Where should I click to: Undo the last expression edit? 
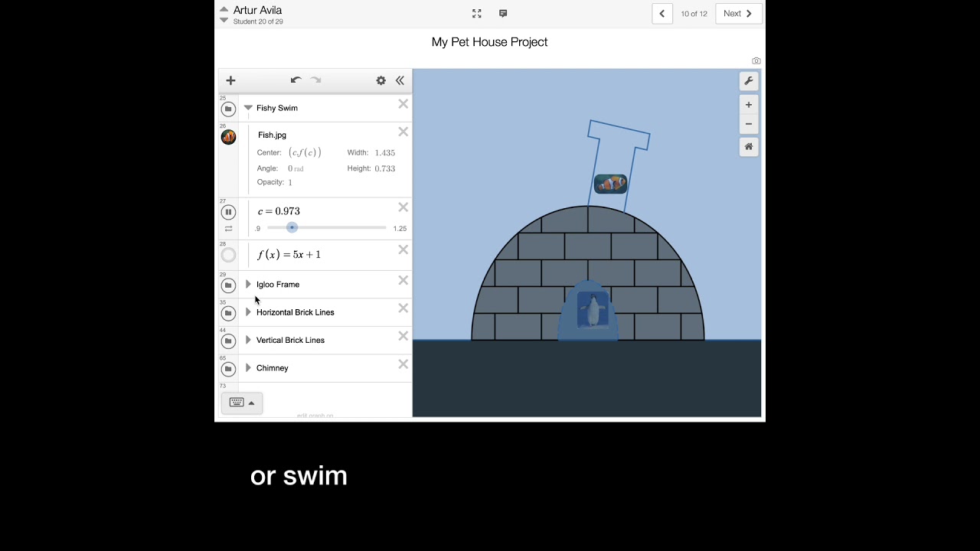296,80
